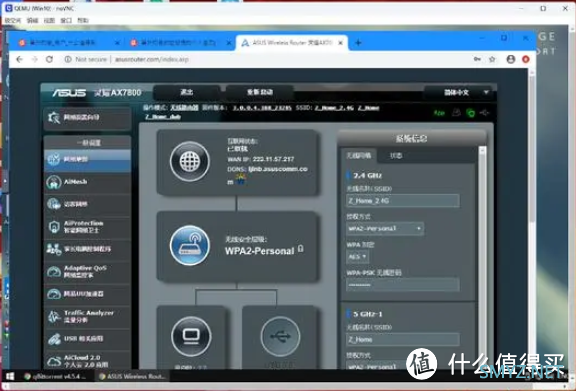Click the Internet globe status icon

(x=190, y=161)
